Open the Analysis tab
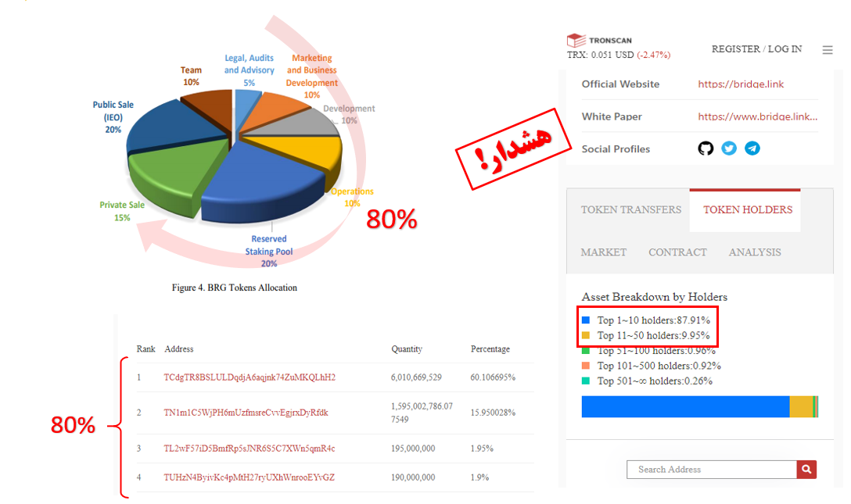 (754, 252)
